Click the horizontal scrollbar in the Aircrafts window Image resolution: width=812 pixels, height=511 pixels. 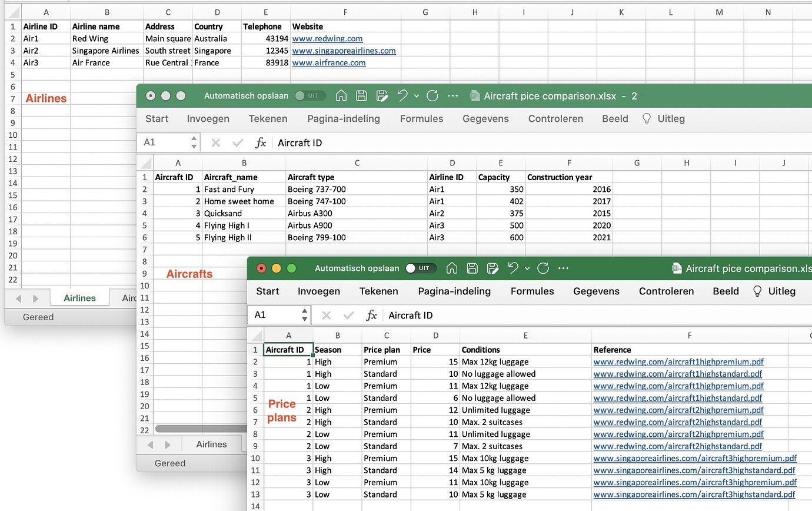(200, 429)
